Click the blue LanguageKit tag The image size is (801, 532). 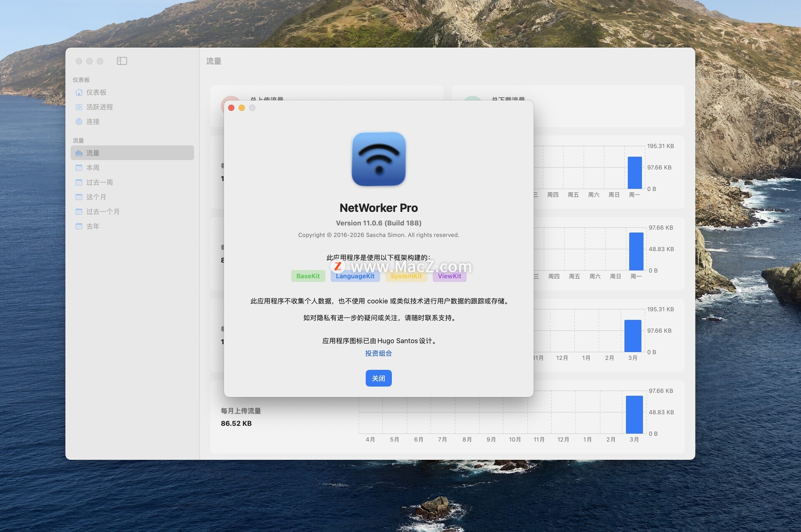355,276
